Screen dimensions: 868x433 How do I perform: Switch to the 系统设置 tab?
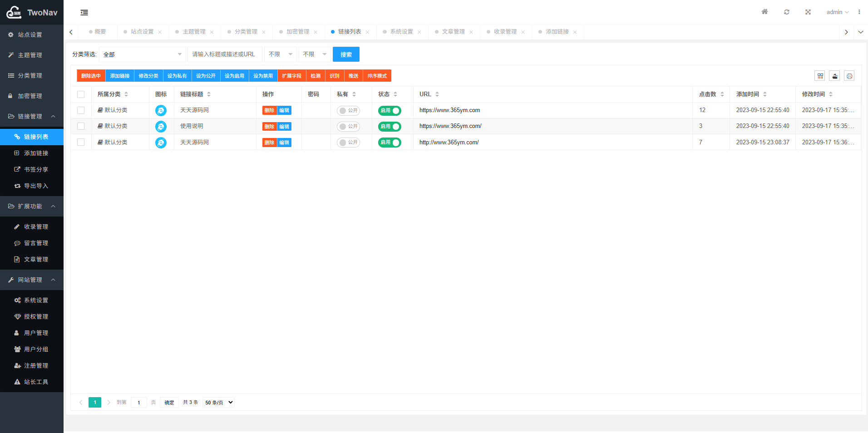401,32
